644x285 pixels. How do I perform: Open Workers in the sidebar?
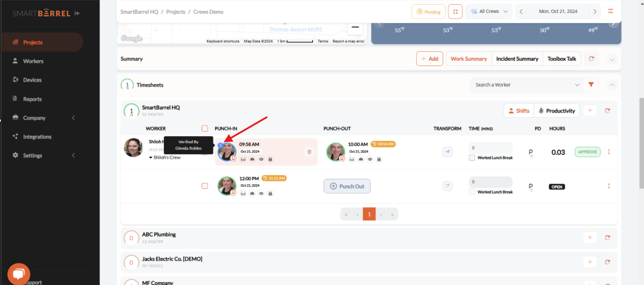pyautogui.click(x=33, y=61)
